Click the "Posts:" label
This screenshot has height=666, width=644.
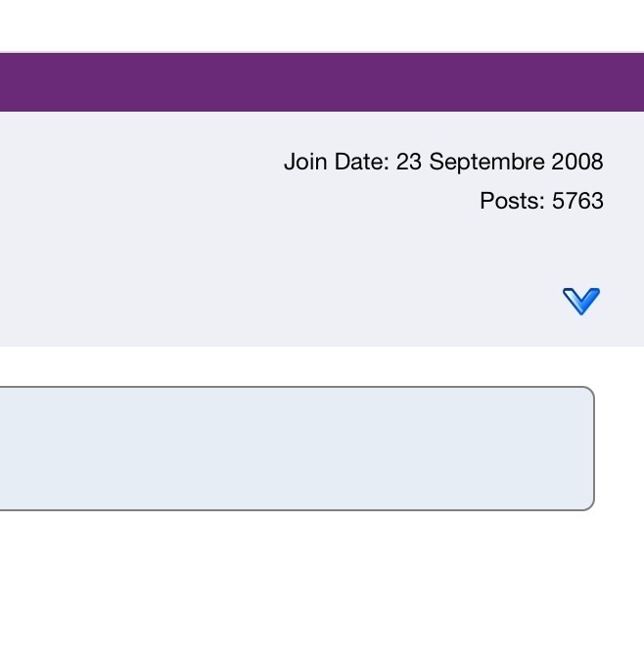(x=512, y=202)
